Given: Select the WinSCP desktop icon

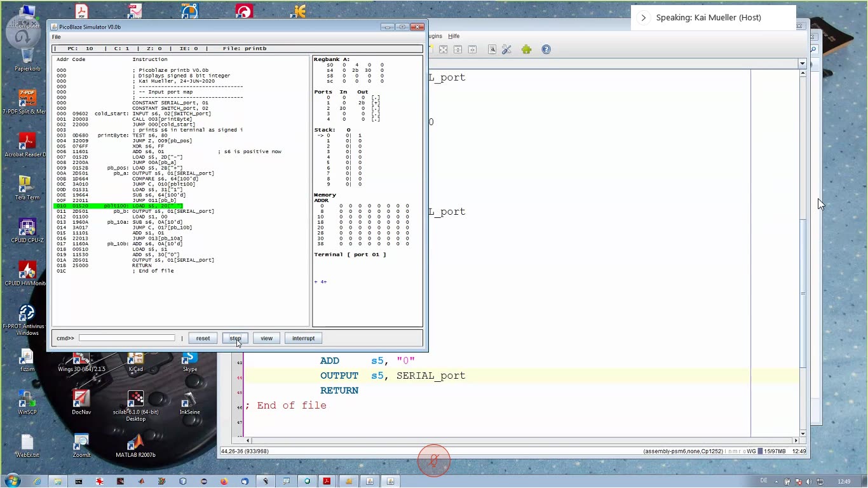Looking at the screenshot, I should (27, 402).
